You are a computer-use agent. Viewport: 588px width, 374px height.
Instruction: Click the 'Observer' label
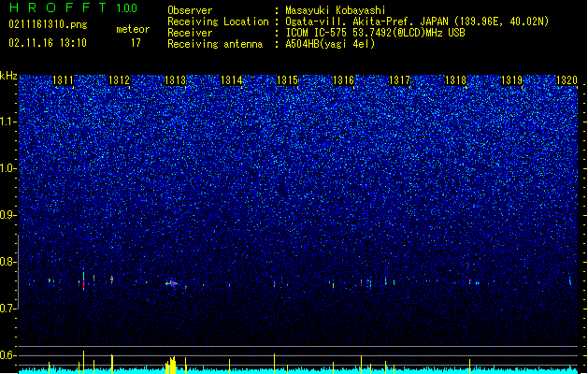(x=190, y=10)
